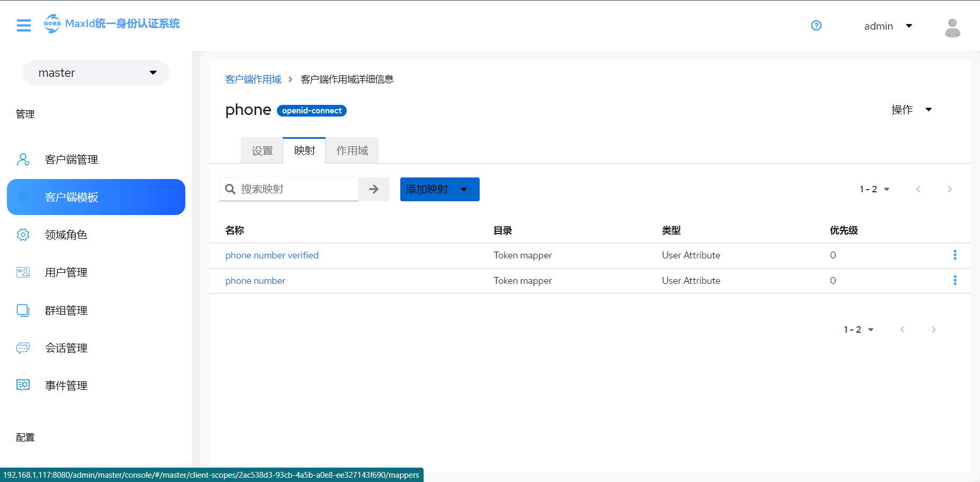The height and width of the screenshot is (482, 980).
Task: Open bottom 1-2 per-page dropdown
Action: pyautogui.click(x=859, y=329)
